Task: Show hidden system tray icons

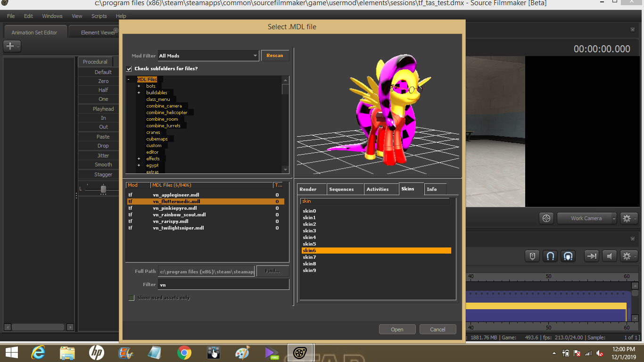Action: [554, 353]
